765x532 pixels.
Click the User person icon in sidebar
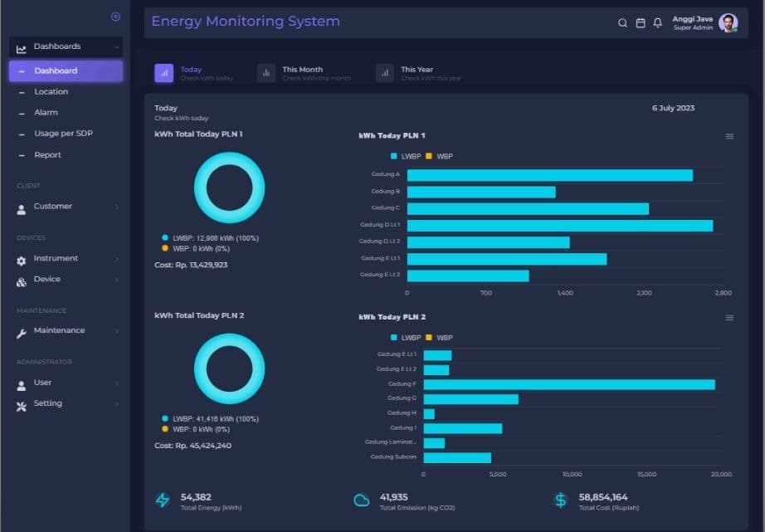(21, 386)
